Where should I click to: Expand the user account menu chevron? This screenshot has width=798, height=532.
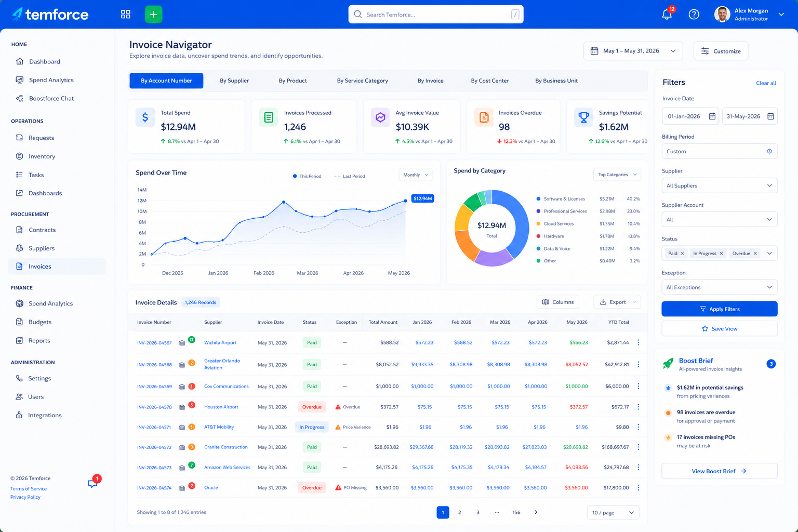coord(781,15)
